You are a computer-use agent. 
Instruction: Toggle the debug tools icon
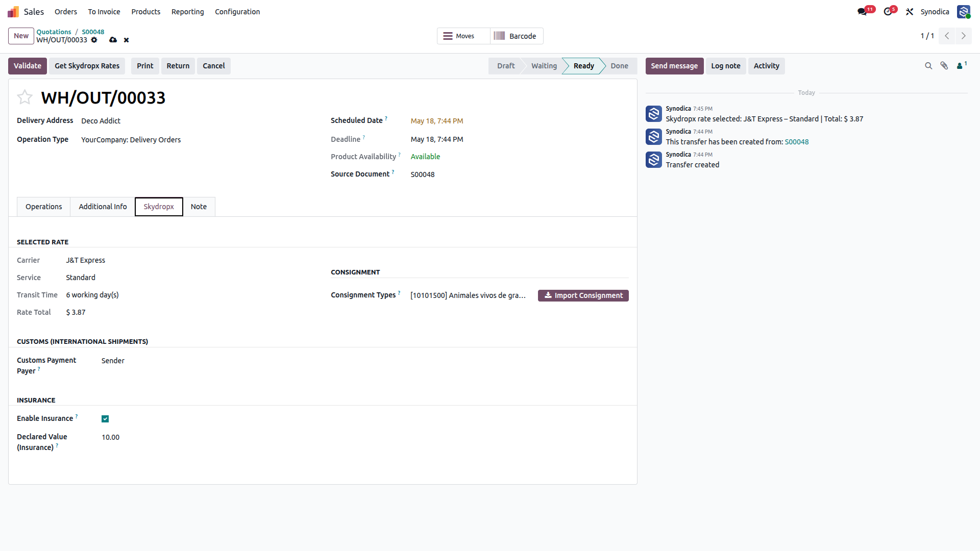tap(910, 12)
